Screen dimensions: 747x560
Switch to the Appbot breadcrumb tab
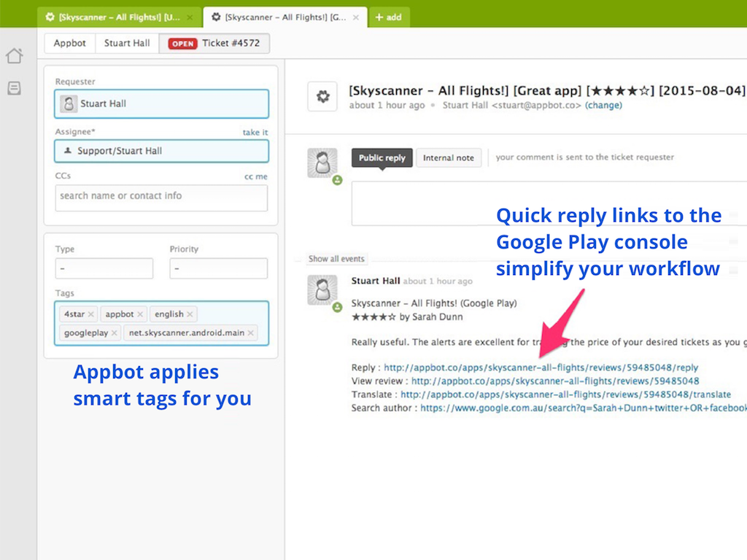pos(70,43)
